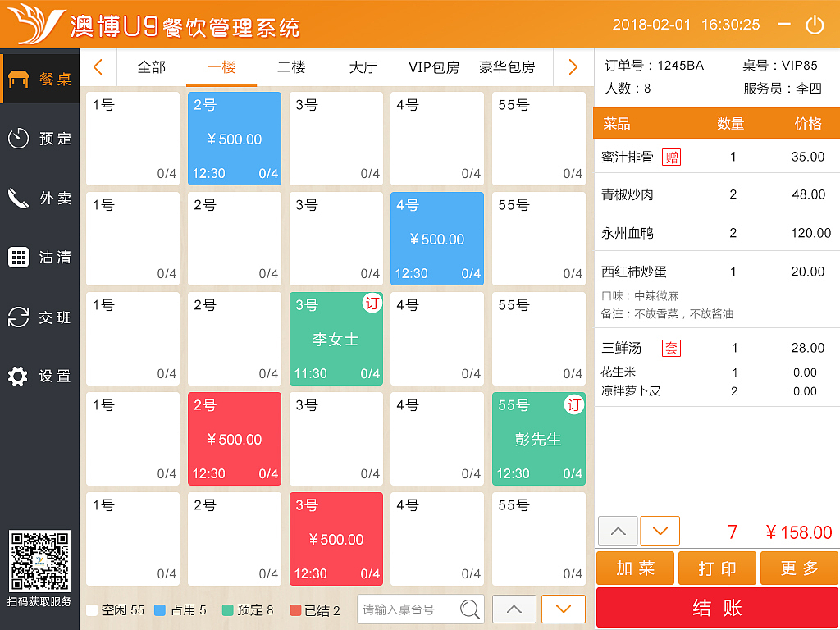
Task: Check the 空闲 empty table filter
Action: coord(93,610)
